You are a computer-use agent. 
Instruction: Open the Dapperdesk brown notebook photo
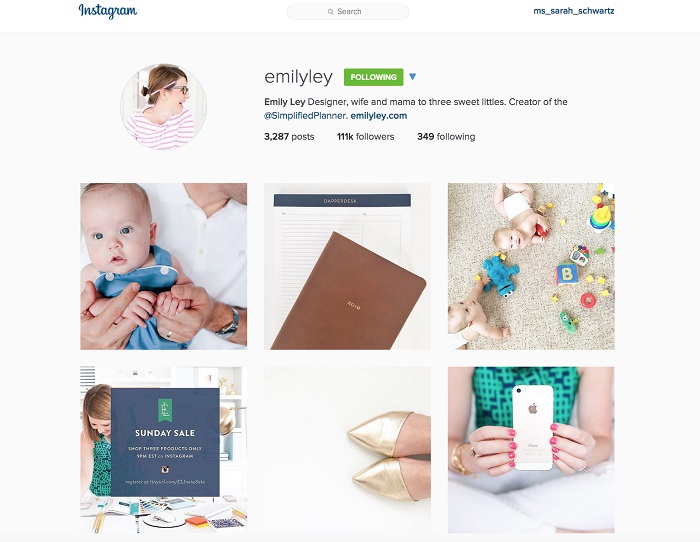[347, 266]
